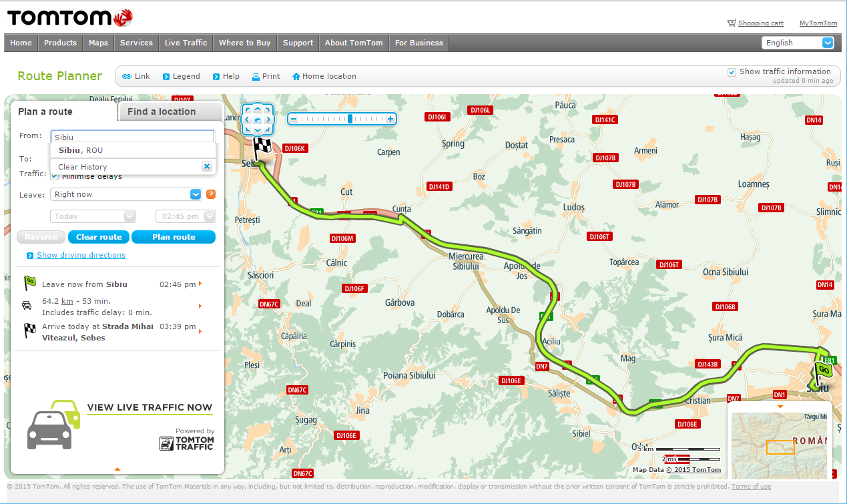Image resolution: width=847 pixels, height=504 pixels.
Task: Open the Home menu item
Action: (21, 43)
